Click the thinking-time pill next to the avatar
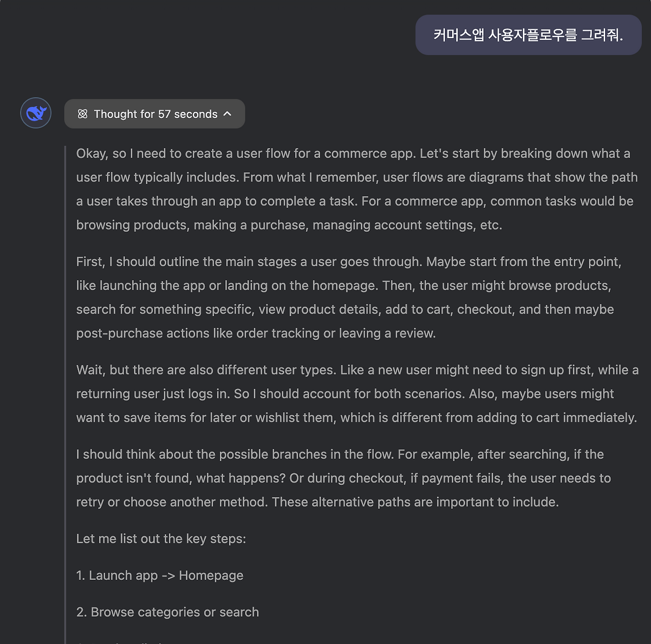 [x=154, y=114]
